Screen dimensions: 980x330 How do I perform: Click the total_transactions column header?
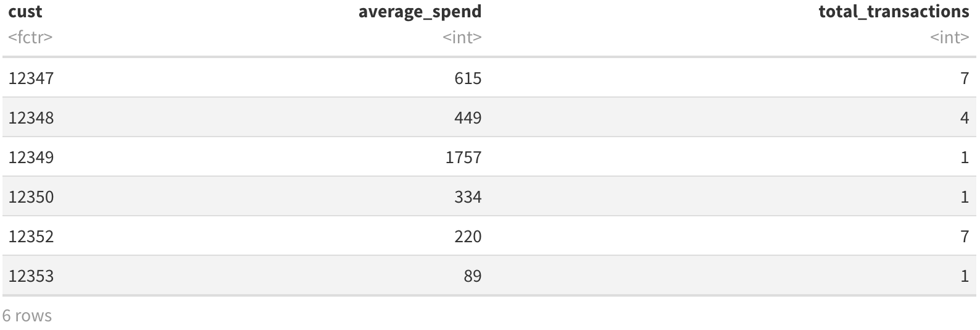tap(894, 12)
